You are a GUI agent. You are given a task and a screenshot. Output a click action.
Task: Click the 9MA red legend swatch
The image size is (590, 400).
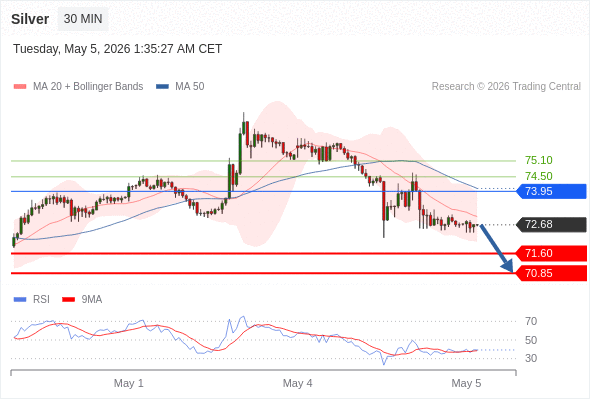pyautogui.click(x=68, y=300)
